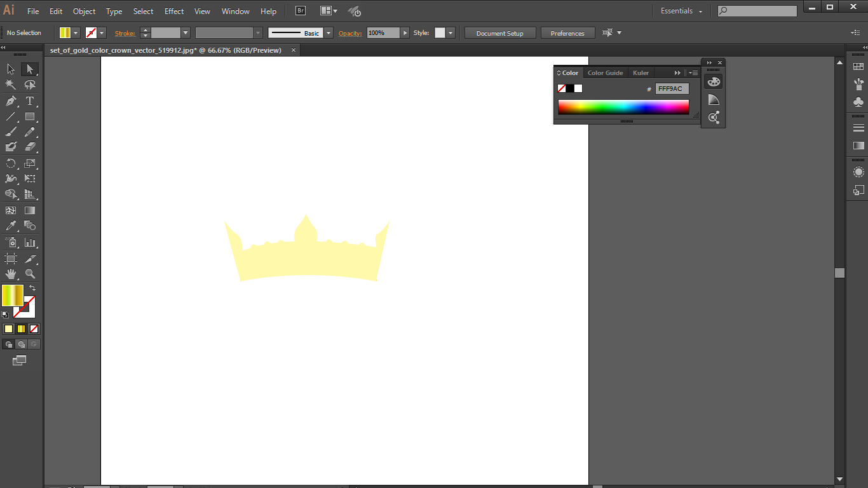Select the yellow swatch below the toolbar
The image size is (868, 488).
(8, 329)
